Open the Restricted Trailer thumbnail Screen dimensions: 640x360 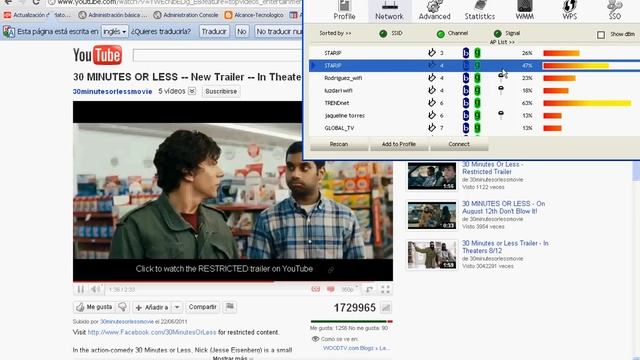tap(432, 176)
